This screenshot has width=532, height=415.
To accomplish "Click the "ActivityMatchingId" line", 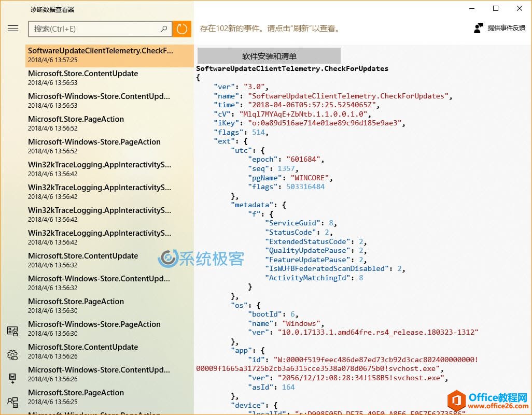I will 314,278.
